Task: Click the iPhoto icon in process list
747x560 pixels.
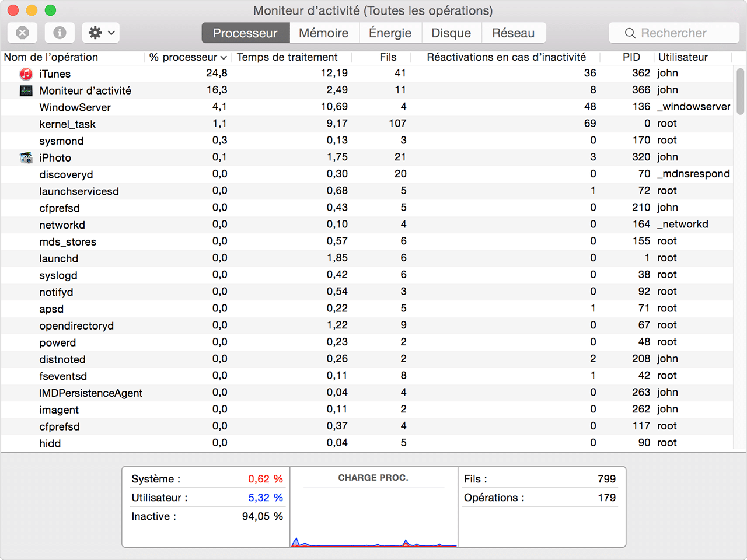Action: tap(26, 157)
